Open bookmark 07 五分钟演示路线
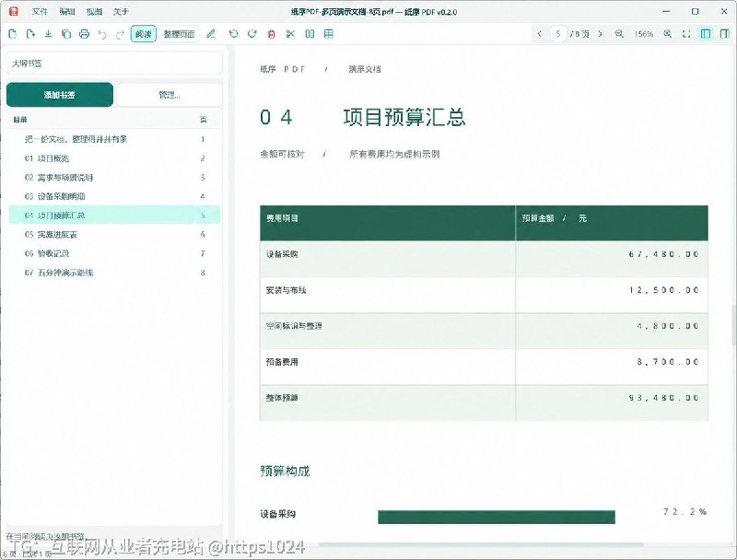Screen dimensions: 737x560 114,273
